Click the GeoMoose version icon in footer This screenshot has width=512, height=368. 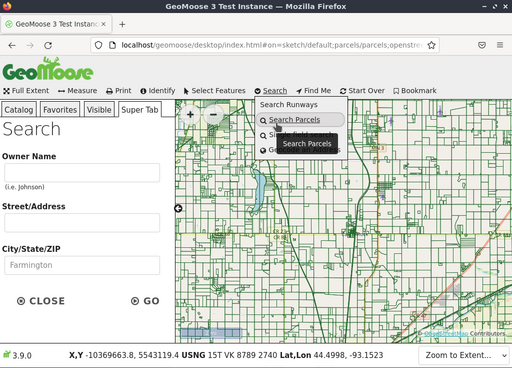click(7, 354)
